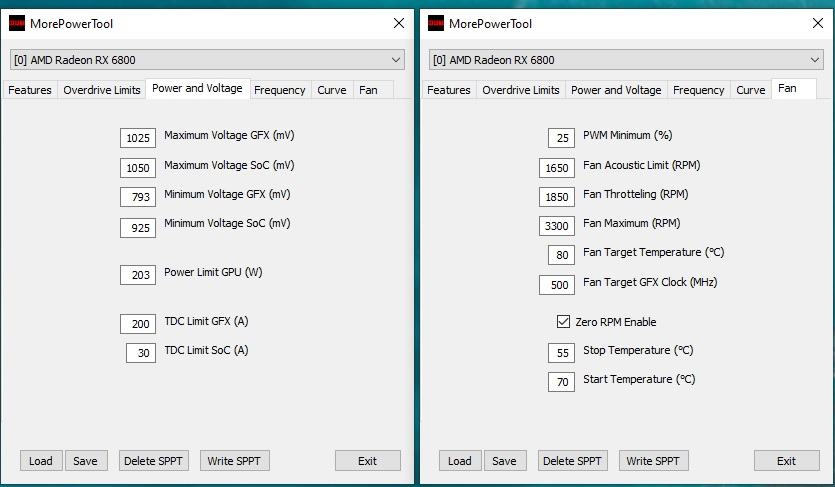Click the MorePowerTool app icon in right window
Image resolution: width=835 pixels, height=487 pixels.
point(436,23)
